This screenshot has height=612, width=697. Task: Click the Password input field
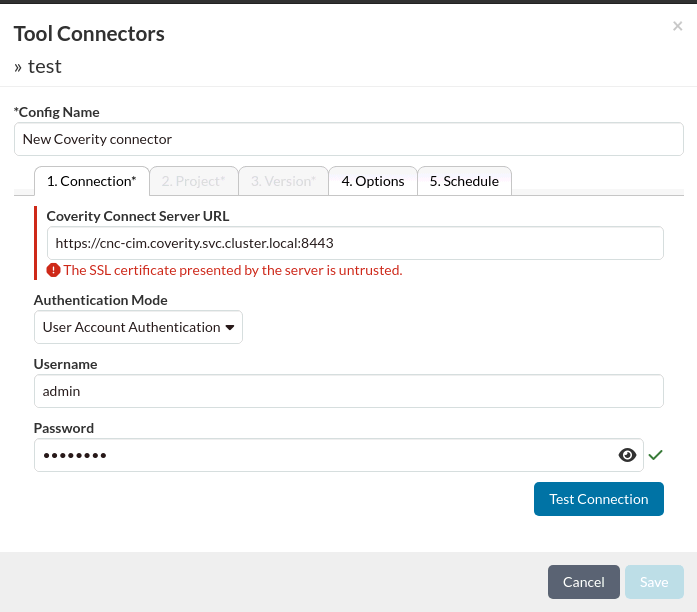coord(339,455)
